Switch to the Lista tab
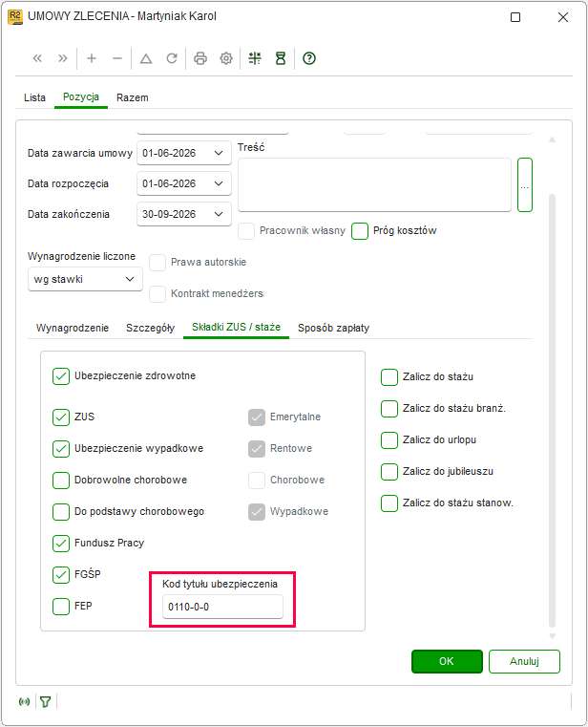588x727 pixels. click(34, 97)
